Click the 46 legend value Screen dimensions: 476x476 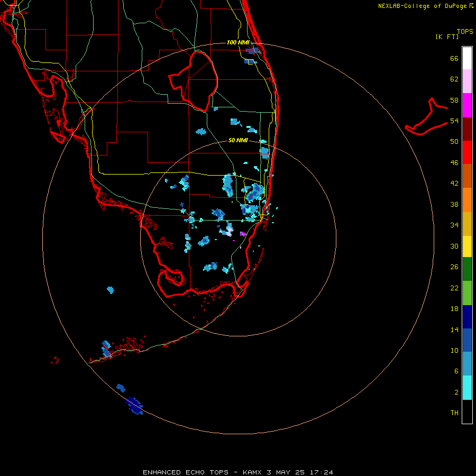tap(454, 163)
